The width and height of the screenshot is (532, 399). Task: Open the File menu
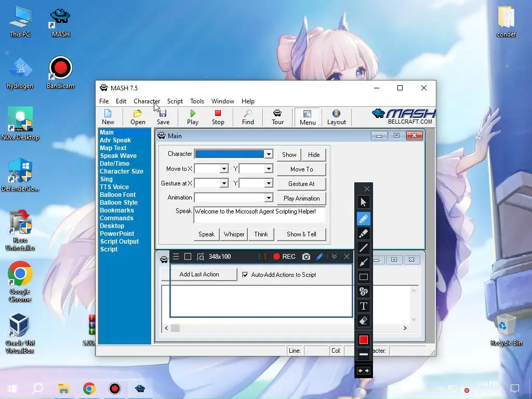point(104,101)
